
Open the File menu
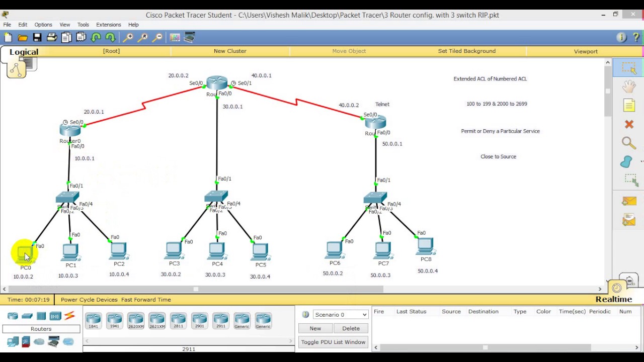(7, 25)
